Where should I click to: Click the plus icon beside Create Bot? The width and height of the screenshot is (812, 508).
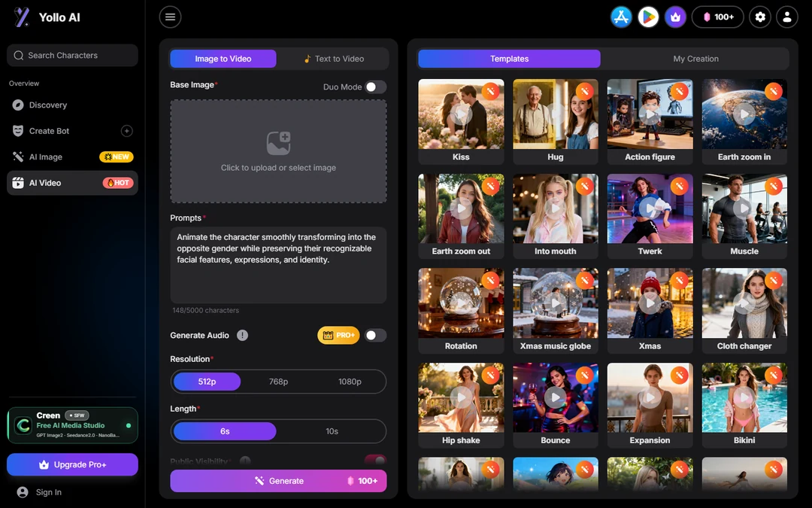pyautogui.click(x=127, y=131)
